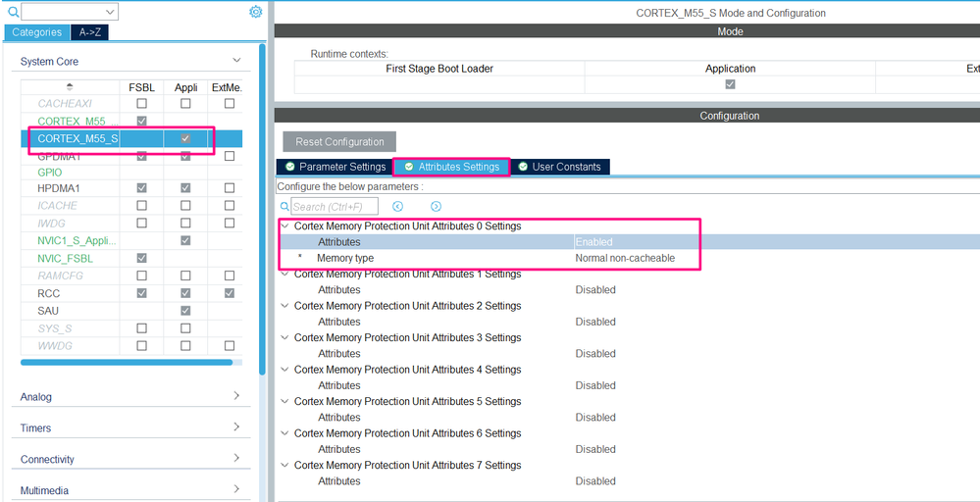Open the peripheral search dropdown
This screenshot has width=980, height=502.
pos(111,11)
